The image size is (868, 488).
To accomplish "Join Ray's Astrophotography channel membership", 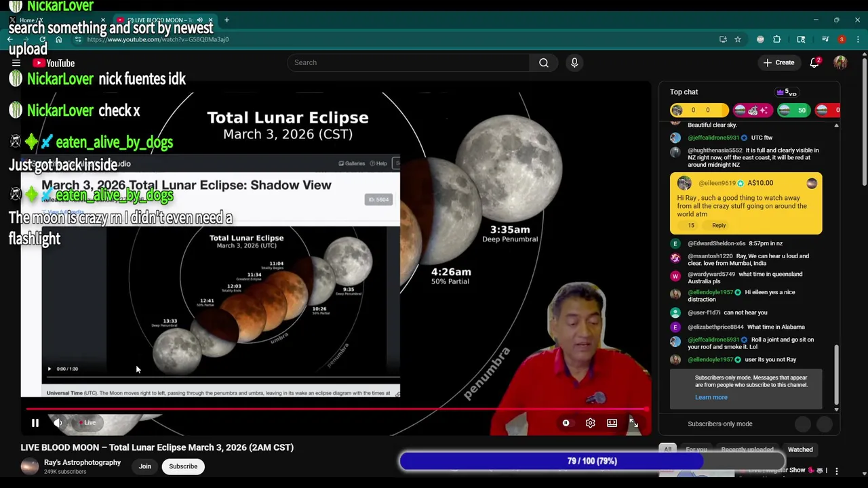I will point(145,466).
